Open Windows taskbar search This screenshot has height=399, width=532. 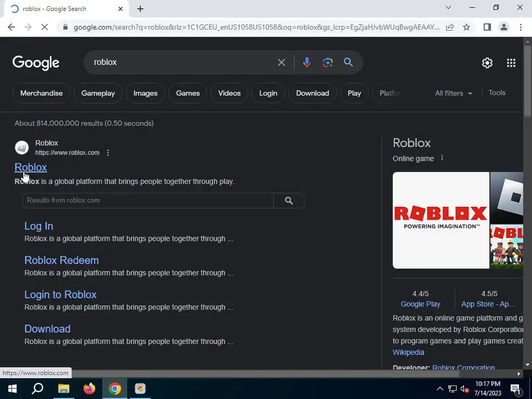coord(37,389)
